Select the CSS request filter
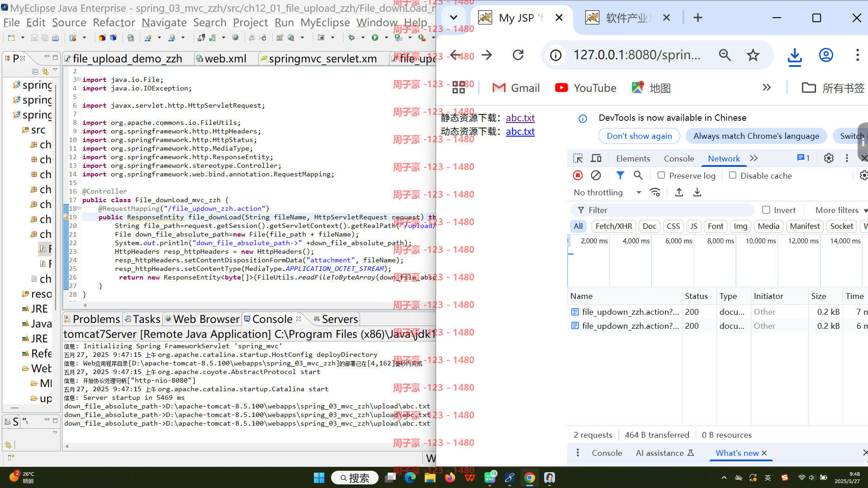The image size is (868, 488). [x=673, y=226]
